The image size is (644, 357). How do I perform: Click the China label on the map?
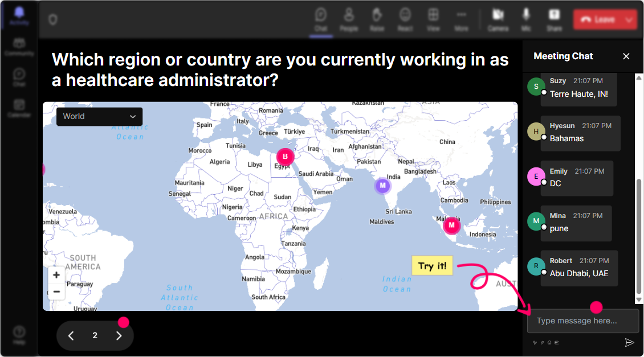pyautogui.click(x=447, y=142)
